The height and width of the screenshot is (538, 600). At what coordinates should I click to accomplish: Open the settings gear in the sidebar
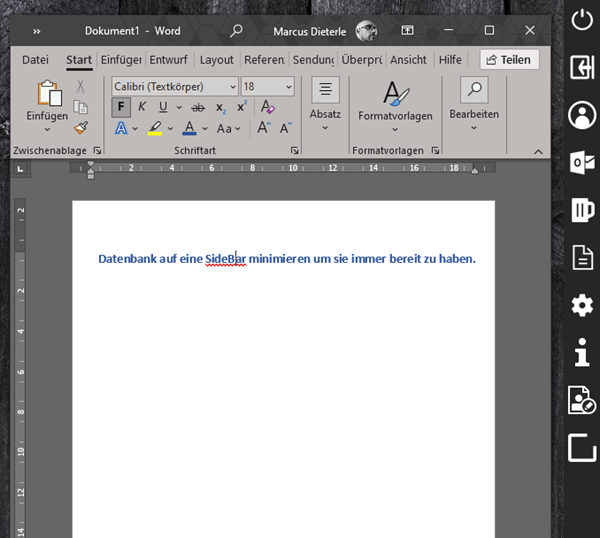click(x=581, y=305)
